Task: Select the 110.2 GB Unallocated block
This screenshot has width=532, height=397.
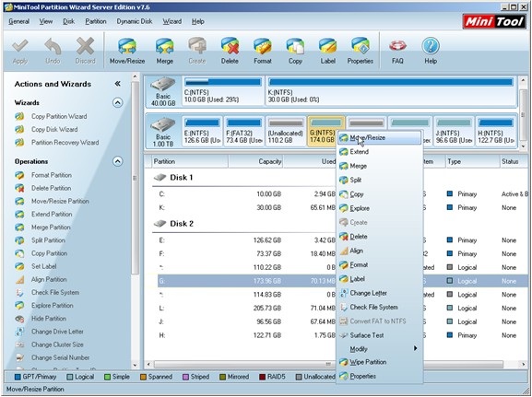Action: (286, 131)
